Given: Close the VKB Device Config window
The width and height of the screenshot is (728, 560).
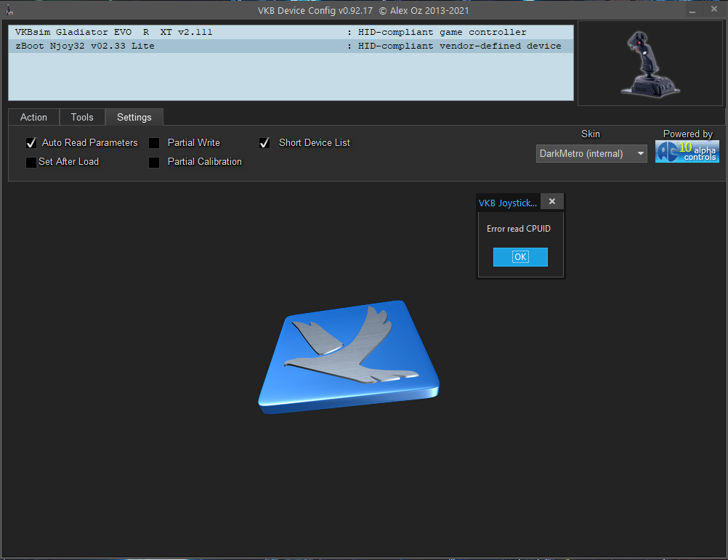Looking at the screenshot, I should click(714, 9).
